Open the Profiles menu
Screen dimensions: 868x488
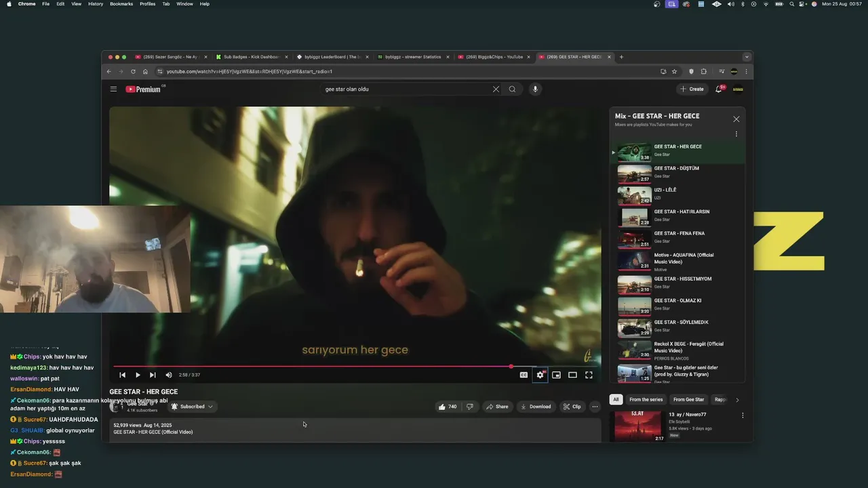147,4
